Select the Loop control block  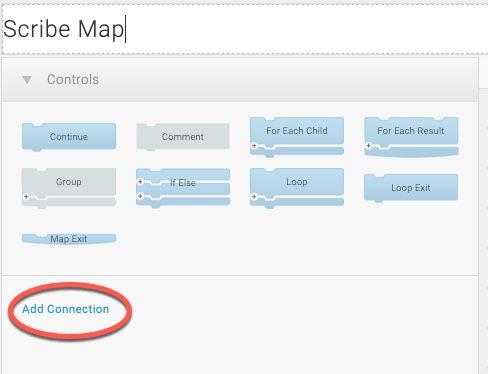tap(297, 188)
